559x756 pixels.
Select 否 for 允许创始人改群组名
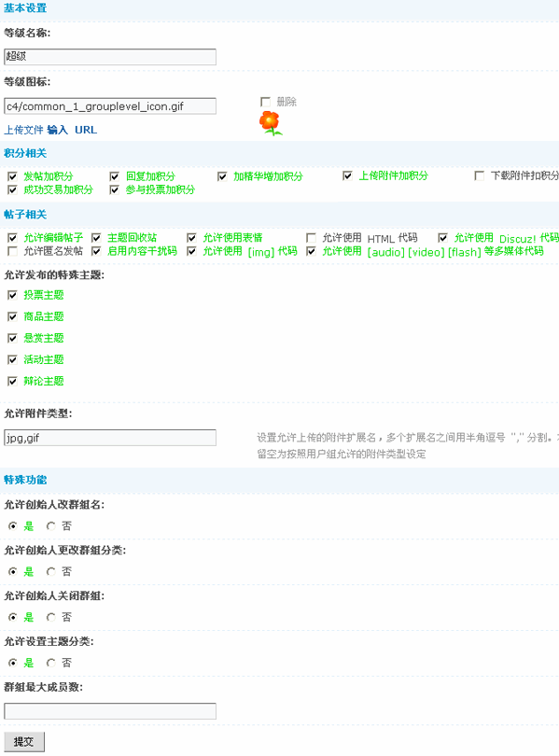point(50,526)
